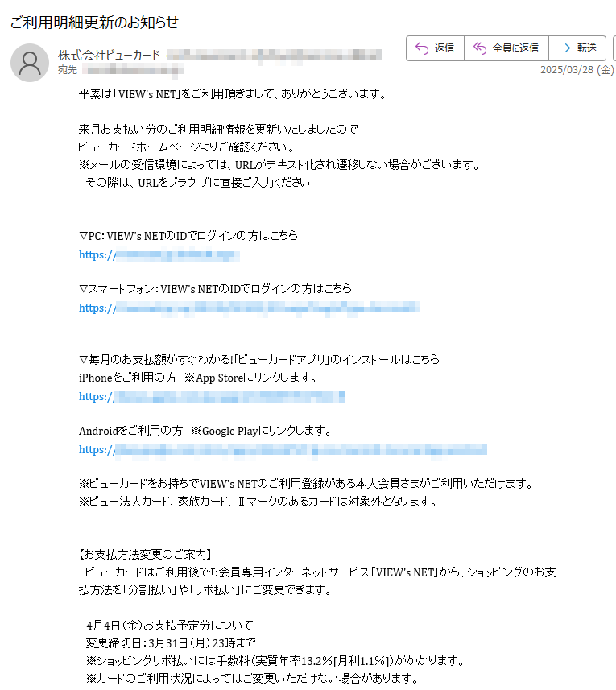This screenshot has height=690, width=616.
Task: Select the sender name 株式会社ビューカード
Action: coord(110,56)
